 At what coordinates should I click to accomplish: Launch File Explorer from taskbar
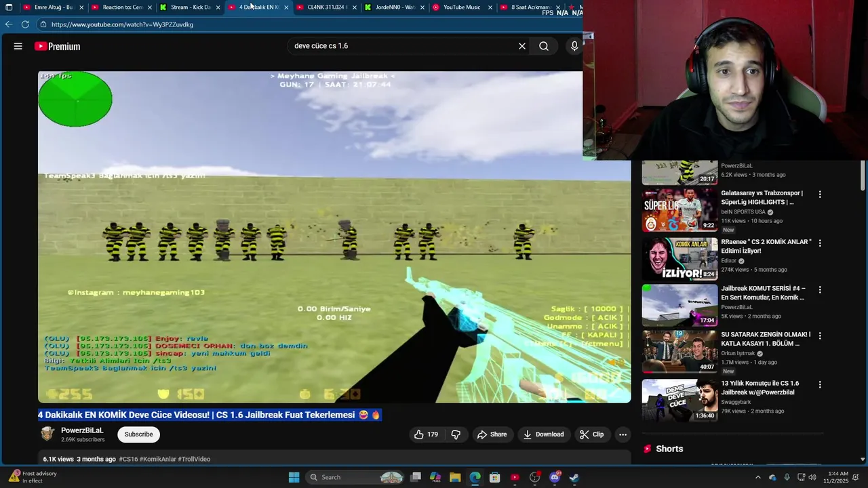pyautogui.click(x=455, y=477)
